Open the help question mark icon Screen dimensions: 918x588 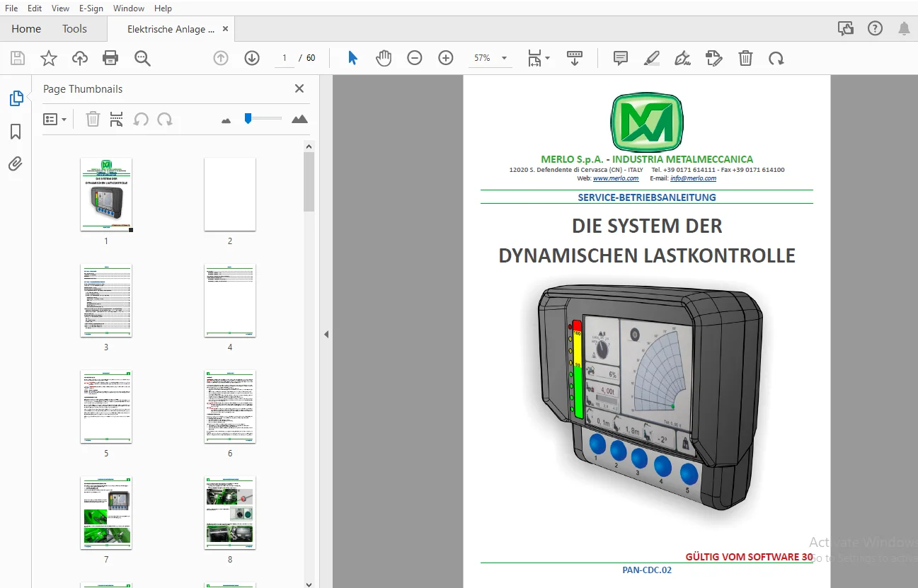click(x=875, y=28)
